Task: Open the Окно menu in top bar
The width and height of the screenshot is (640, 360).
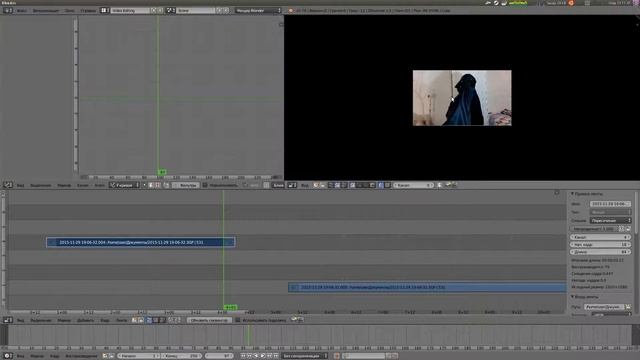Action: pyautogui.click(x=69, y=10)
